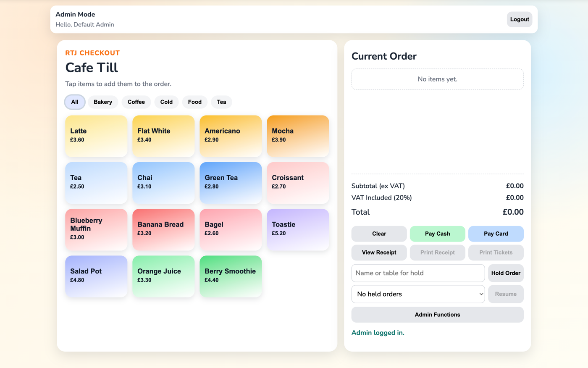Tap the Americano item tile
Image resolution: width=588 pixels, height=368 pixels.
tap(231, 136)
